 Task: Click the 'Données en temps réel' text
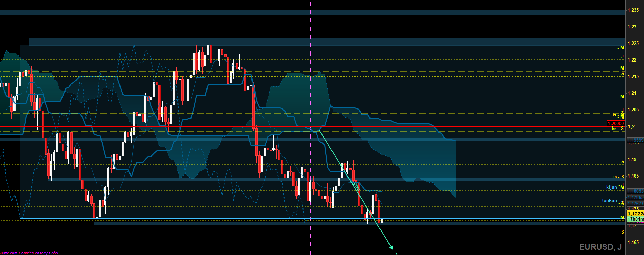tap(38, 253)
